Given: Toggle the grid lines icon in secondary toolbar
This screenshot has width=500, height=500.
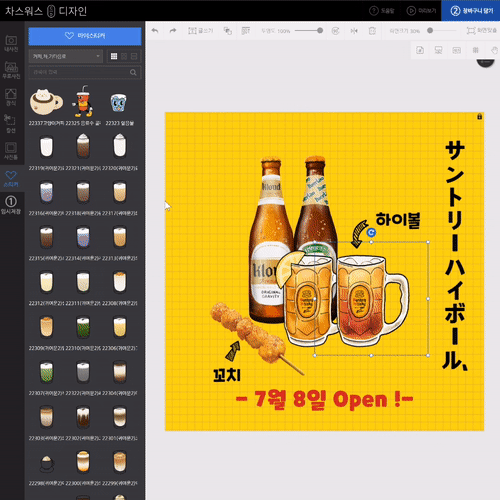Looking at the screenshot, I should coord(475,50).
